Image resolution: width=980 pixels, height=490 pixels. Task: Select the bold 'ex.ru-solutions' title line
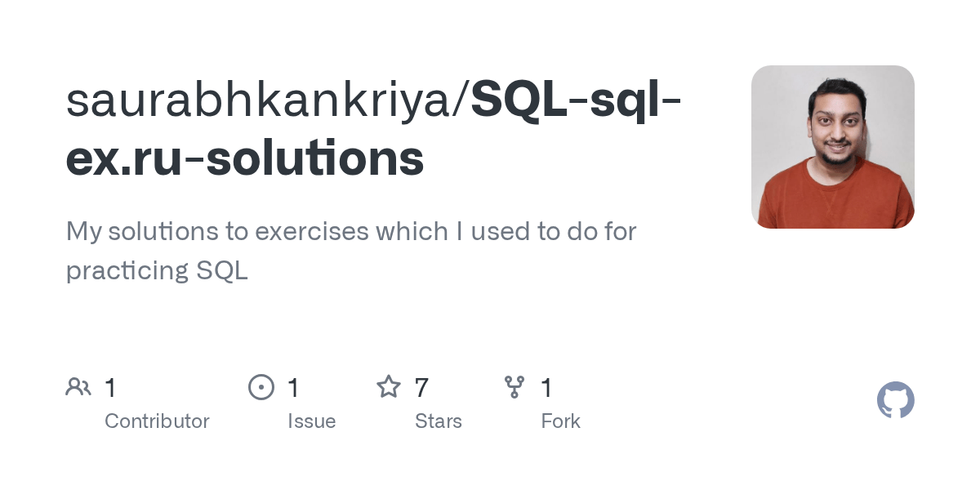pyautogui.click(x=245, y=158)
